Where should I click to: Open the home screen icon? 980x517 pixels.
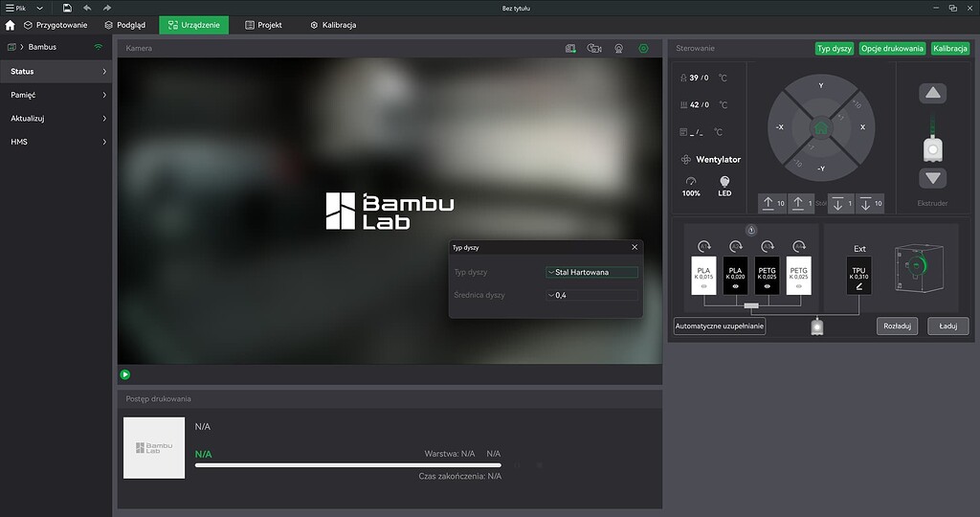(10, 25)
